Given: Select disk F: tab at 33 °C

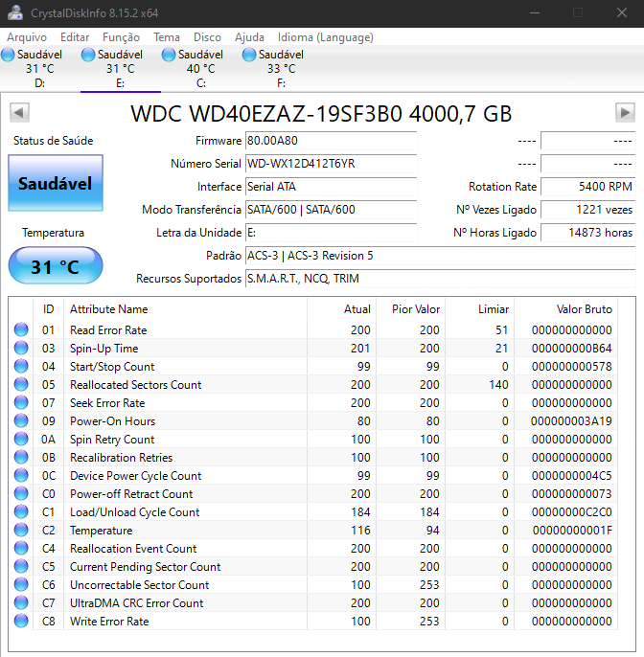Looking at the screenshot, I should (282, 69).
